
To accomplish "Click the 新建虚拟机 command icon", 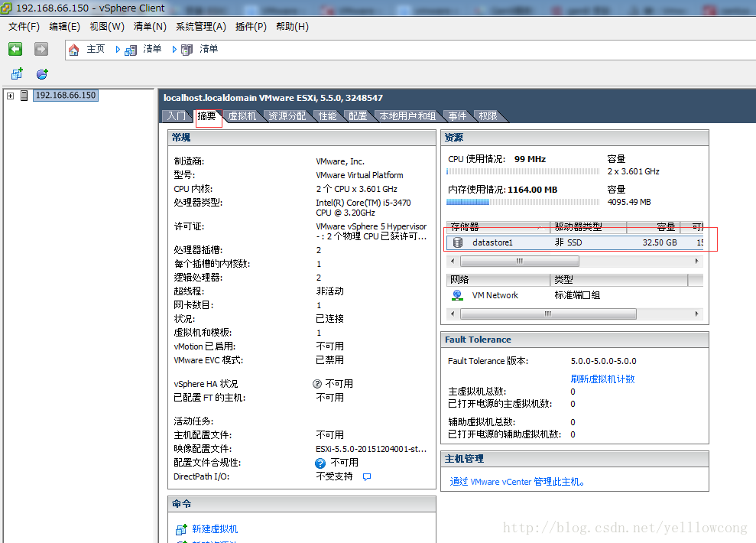I will coord(181,529).
